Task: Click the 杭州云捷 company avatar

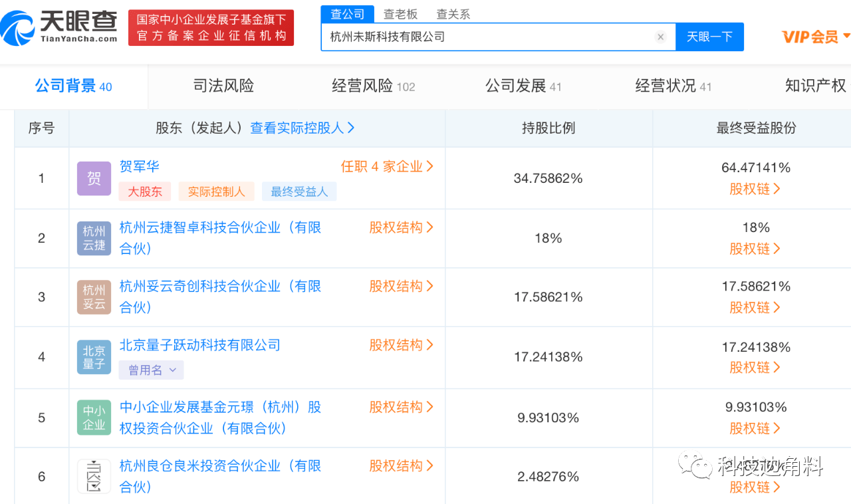Action: pos(94,239)
